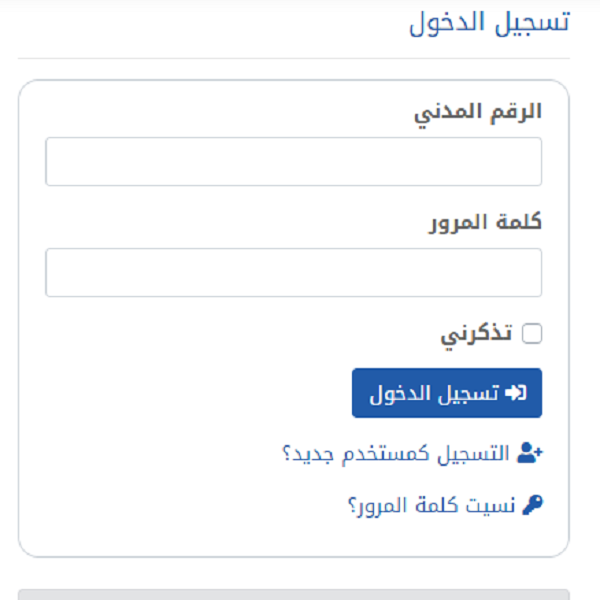Open the نسيت كلمة المرور؟ link
Viewport: 600px width, 600px height.
[x=432, y=505]
